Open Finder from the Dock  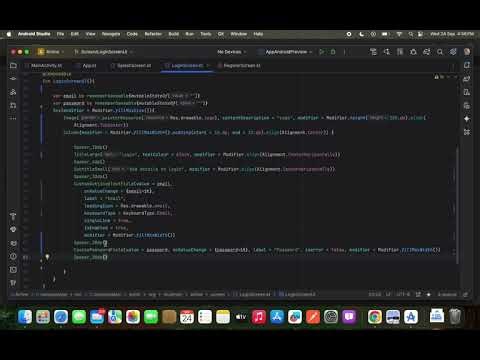coord(25,317)
